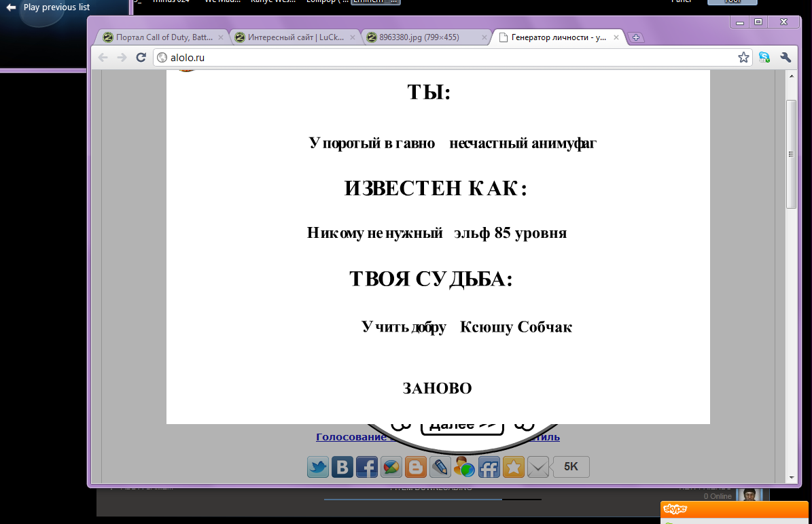Close the Интересный сайт tab
812x524 pixels.
[353, 37]
